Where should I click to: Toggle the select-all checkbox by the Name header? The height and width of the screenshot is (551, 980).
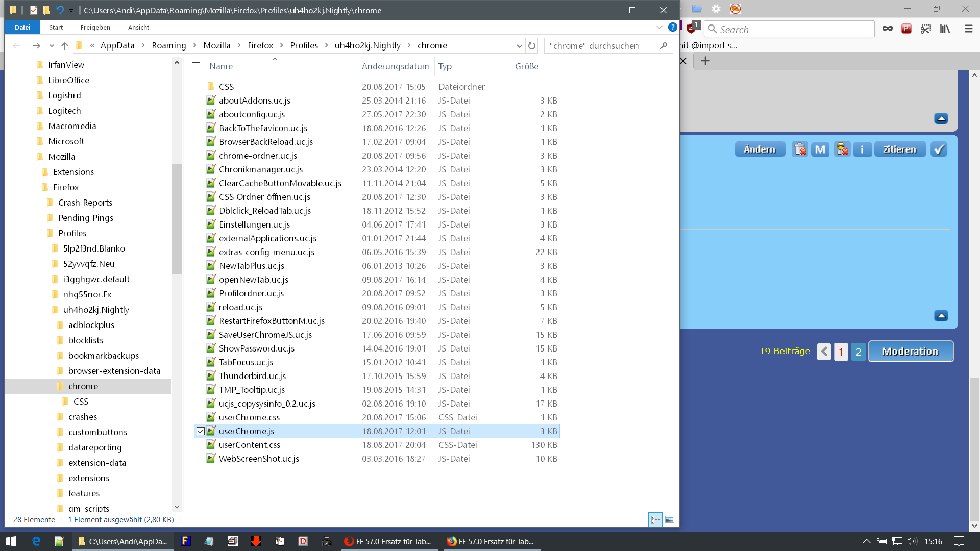[x=196, y=66]
